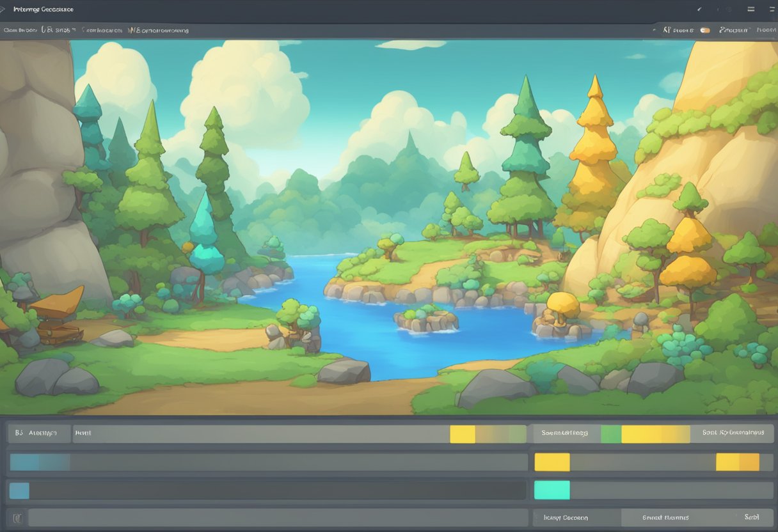The image size is (778, 532).
Task: Open the first menu on the left of menu bar
Action: [19, 30]
